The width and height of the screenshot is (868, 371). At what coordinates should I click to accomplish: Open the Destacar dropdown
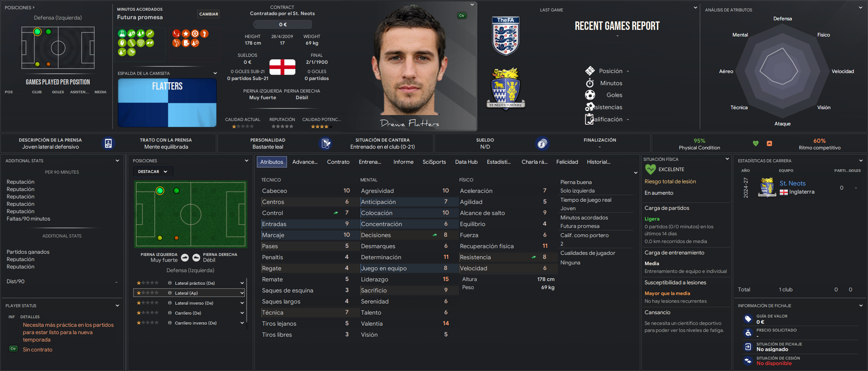(153, 171)
